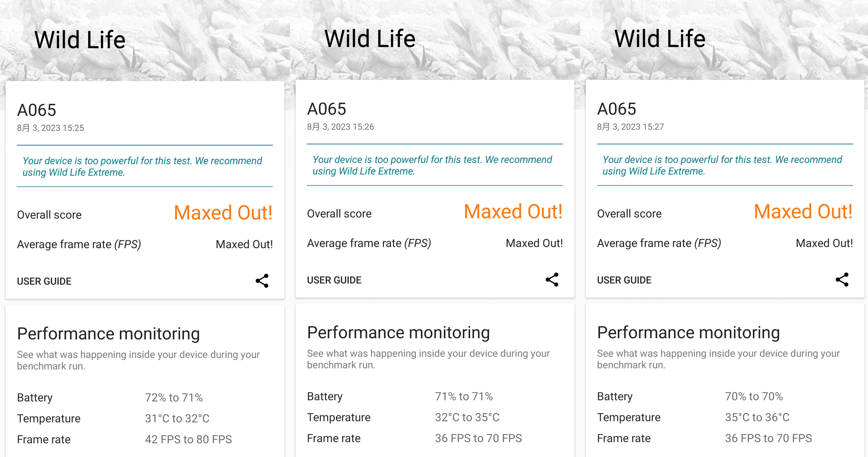Open USER GUIDE on the 15:27 card

tap(624, 280)
